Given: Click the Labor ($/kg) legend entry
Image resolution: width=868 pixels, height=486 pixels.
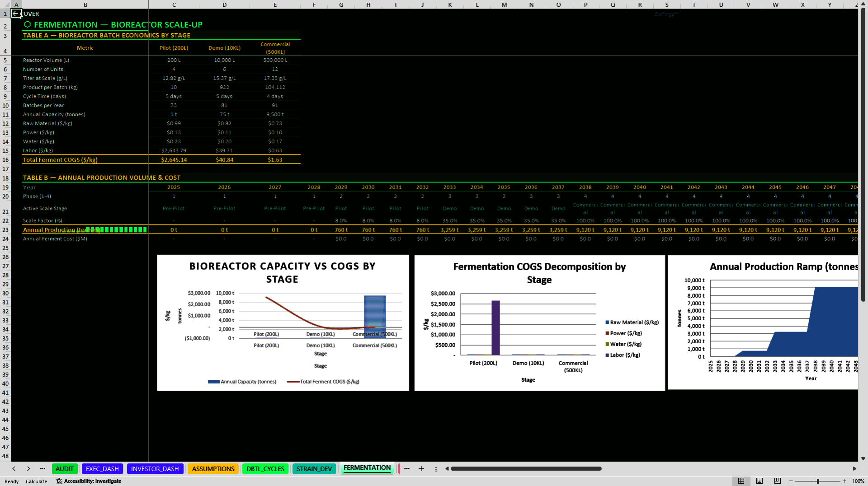Looking at the screenshot, I should [x=623, y=355].
